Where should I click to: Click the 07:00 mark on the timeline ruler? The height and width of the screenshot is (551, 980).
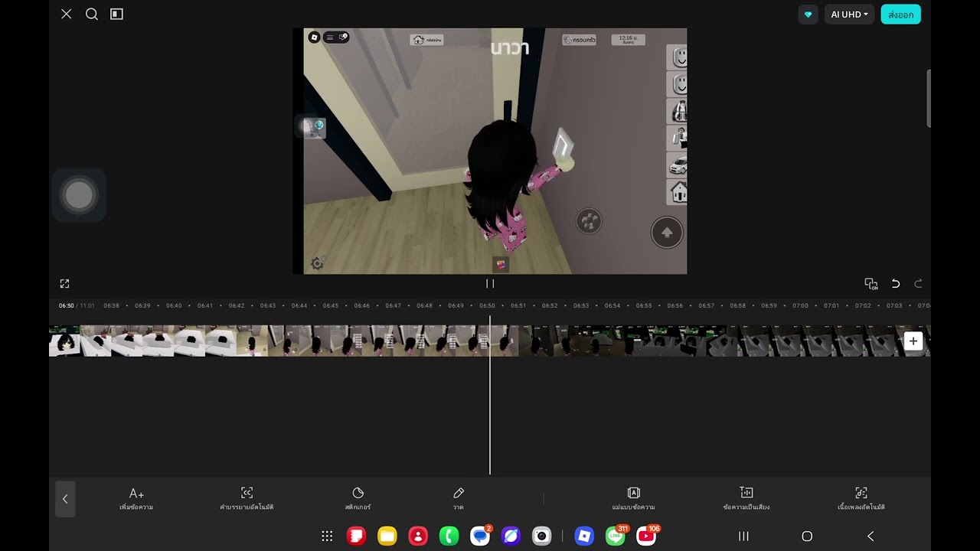(x=800, y=306)
